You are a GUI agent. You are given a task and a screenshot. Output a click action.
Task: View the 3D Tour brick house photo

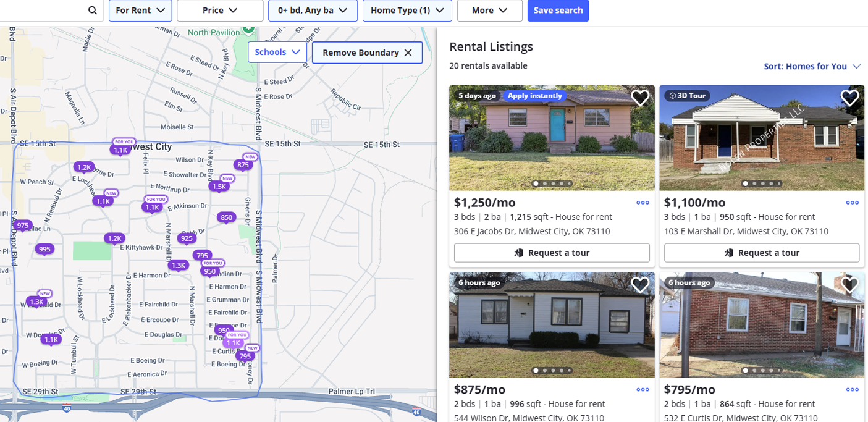click(762, 138)
